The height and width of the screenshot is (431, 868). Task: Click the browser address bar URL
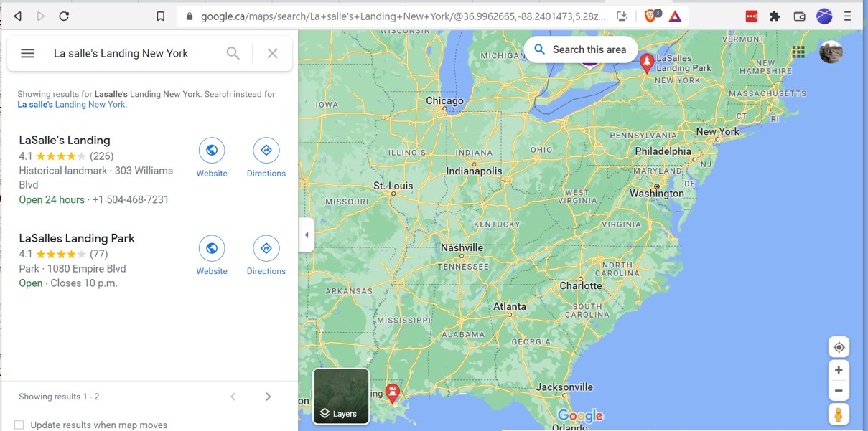(403, 16)
